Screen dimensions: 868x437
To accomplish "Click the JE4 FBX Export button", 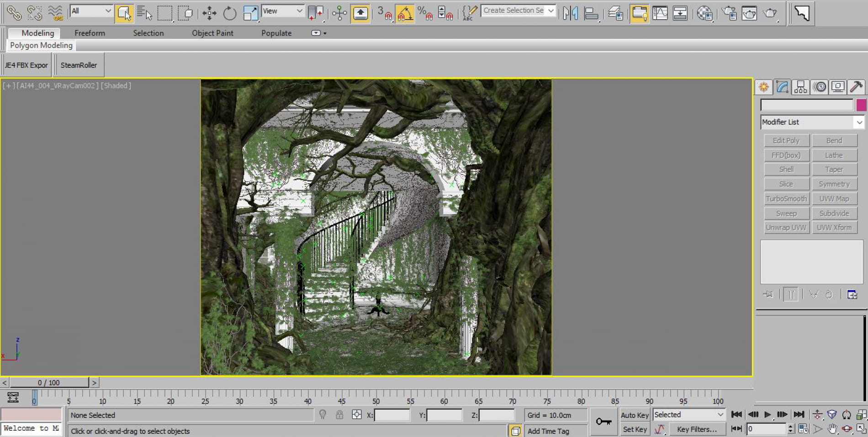I will [x=26, y=65].
